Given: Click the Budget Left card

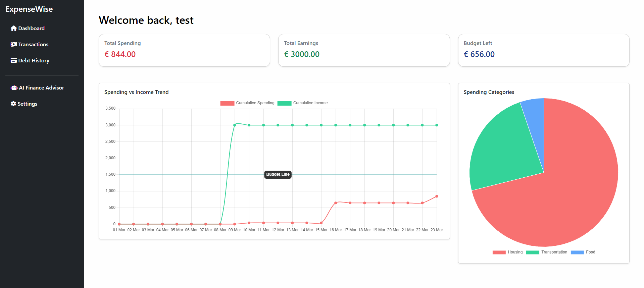Looking at the screenshot, I should click(x=543, y=50).
